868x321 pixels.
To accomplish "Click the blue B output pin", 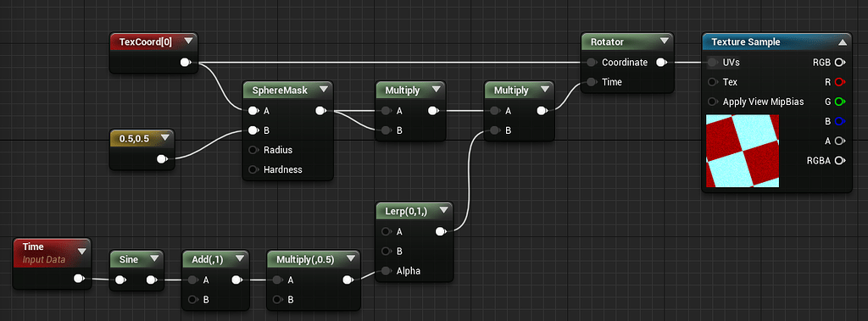I will 840,121.
